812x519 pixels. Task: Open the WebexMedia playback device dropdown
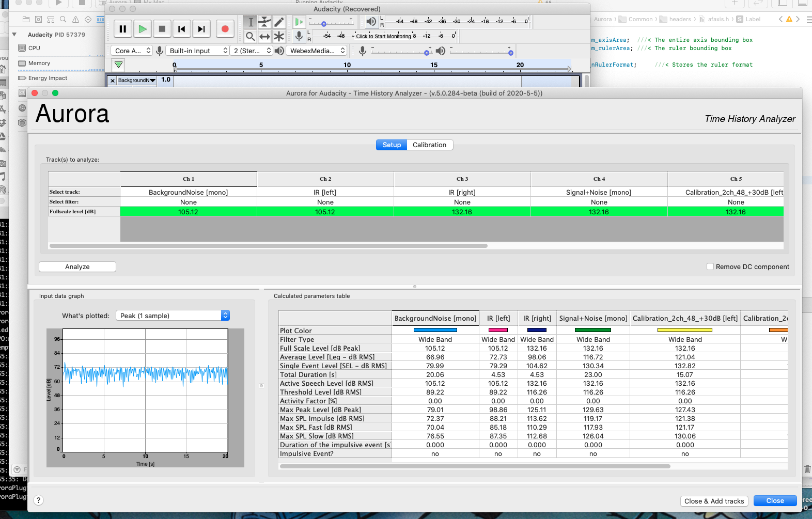click(316, 51)
